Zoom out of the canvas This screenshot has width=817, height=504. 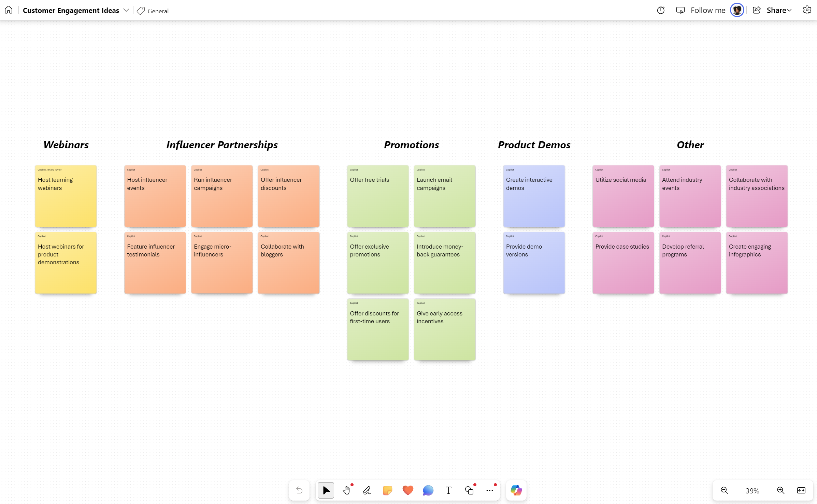coord(724,490)
